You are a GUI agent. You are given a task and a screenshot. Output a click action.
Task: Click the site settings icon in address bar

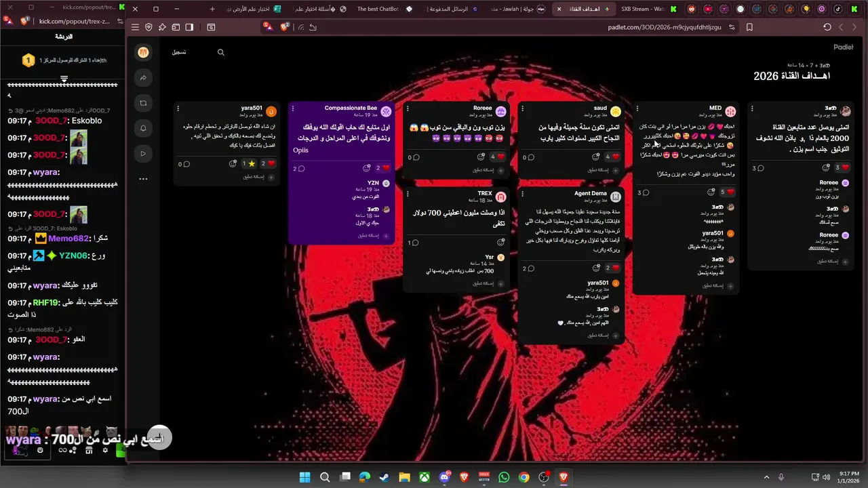(732, 27)
